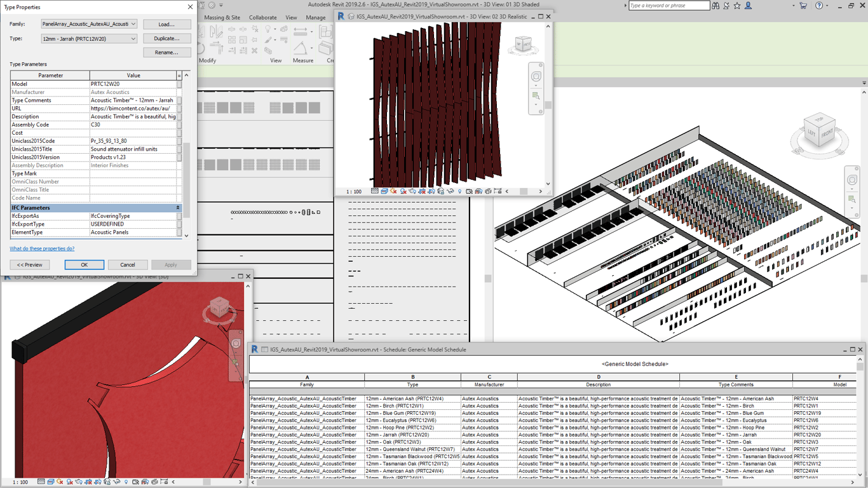Toggle Show Analytical Model in view bar
Viewport: 868px width, 488px height.
477,190
